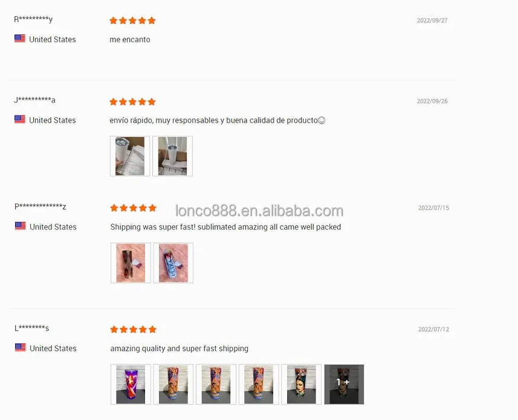Screen dimensions: 518x420
Task: Click star rating above 'envío rápido' review
Action: click(x=132, y=102)
